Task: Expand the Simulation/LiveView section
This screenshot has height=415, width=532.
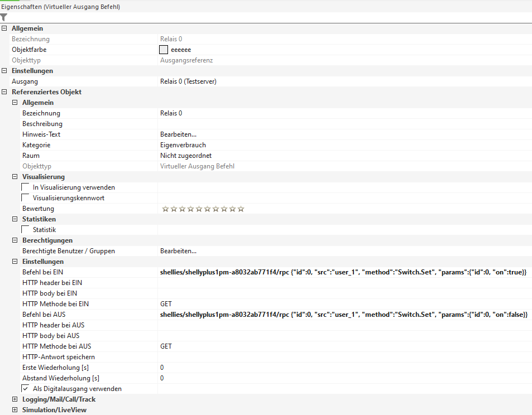Action: point(15,410)
